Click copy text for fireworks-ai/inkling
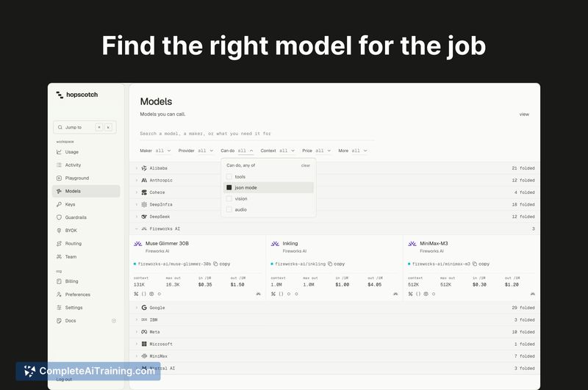Viewport: 588px width, 390px height. (x=339, y=264)
